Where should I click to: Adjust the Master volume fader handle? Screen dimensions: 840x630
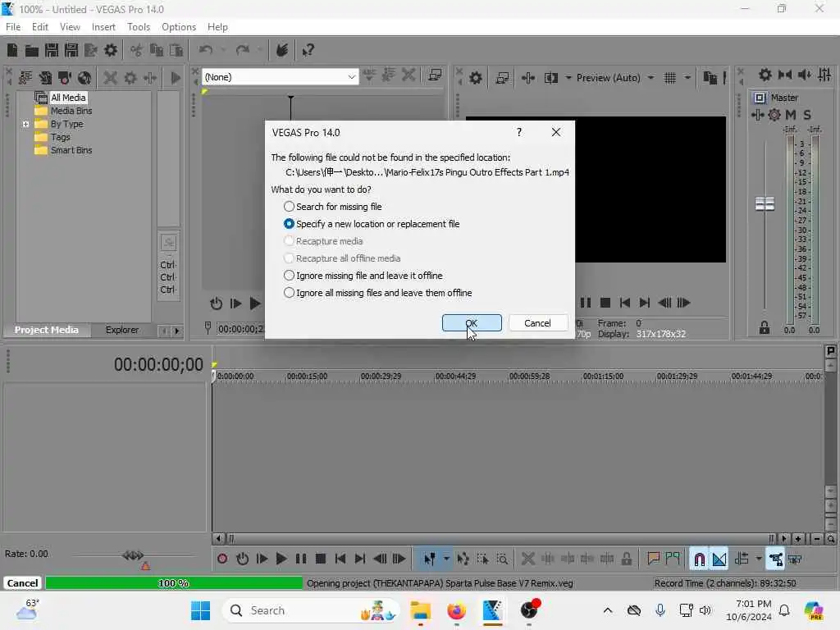(x=765, y=203)
